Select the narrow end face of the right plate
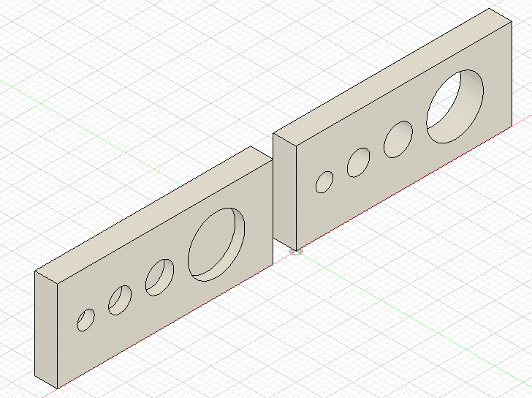The image size is (532, 398). tap(285, 192)
